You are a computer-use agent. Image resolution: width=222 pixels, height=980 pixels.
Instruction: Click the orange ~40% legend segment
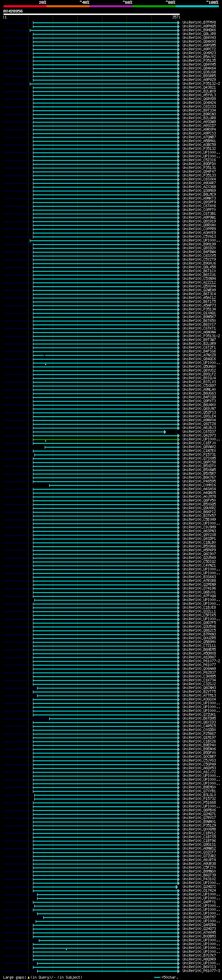[68, 6]
